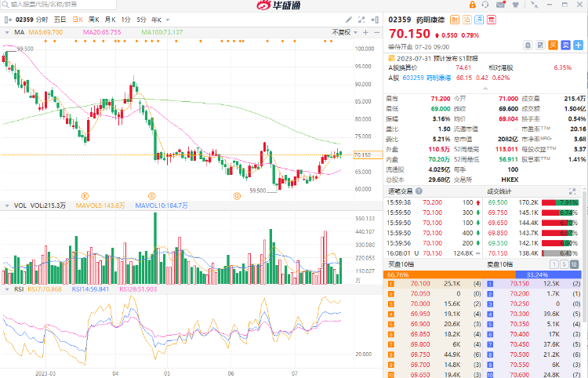Select the 日K daily candlestick tab
Image resolution: width=588 pixels, height=378 pixels.
pyautogui.click(x=78, y=20)
